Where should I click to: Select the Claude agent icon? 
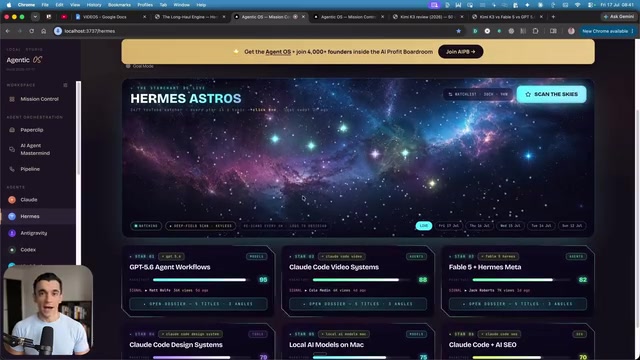12,200
